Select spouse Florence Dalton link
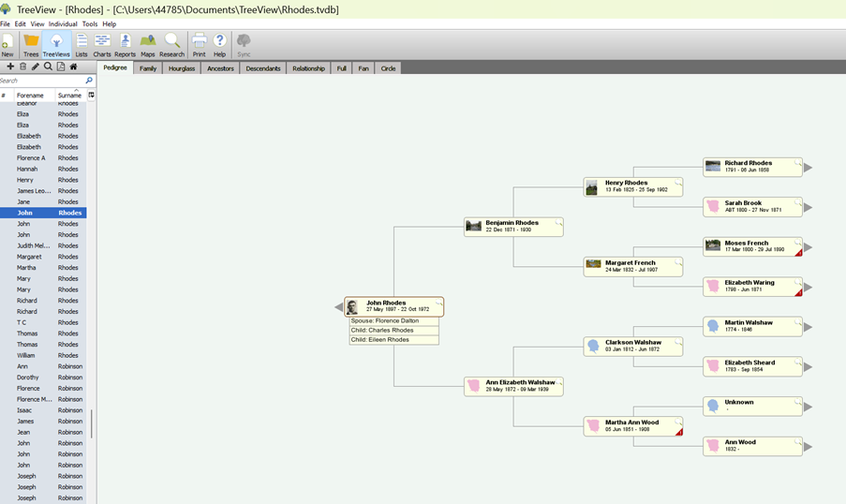 (x=393, y=320)
